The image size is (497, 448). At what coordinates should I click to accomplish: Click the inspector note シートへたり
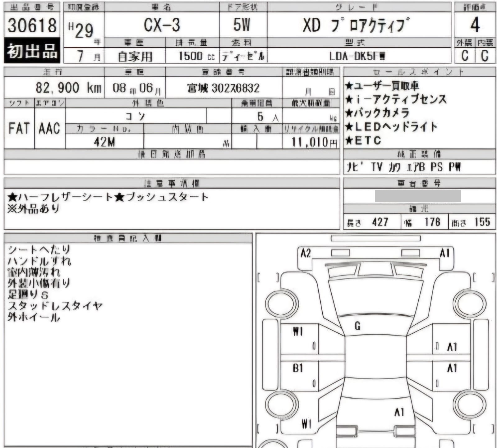[39, 249]
